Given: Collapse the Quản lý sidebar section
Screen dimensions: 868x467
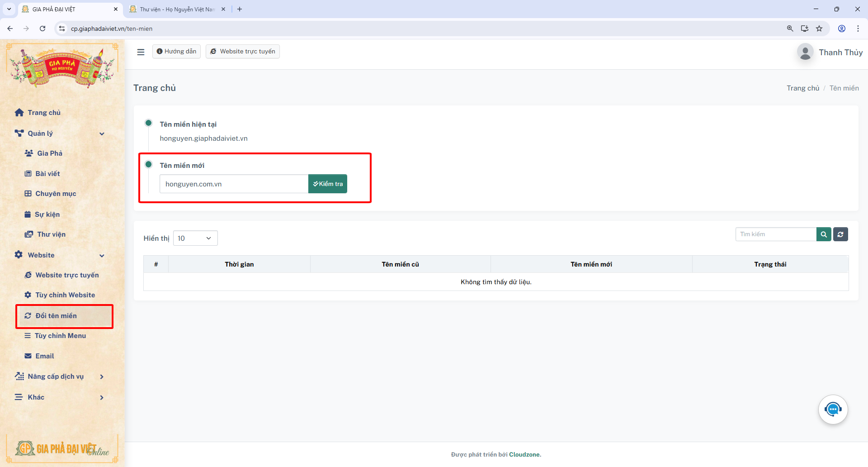Looking at the screenshot, I should tap(102, 133).
